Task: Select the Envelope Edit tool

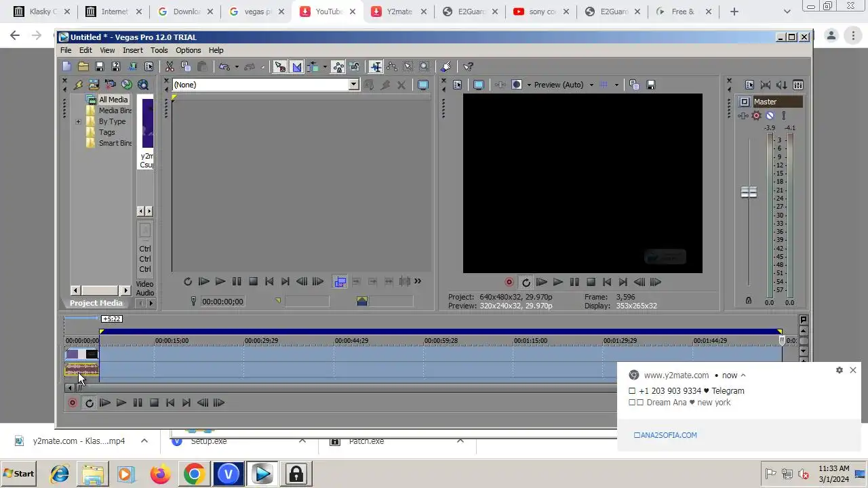Action: pos(392,66)
